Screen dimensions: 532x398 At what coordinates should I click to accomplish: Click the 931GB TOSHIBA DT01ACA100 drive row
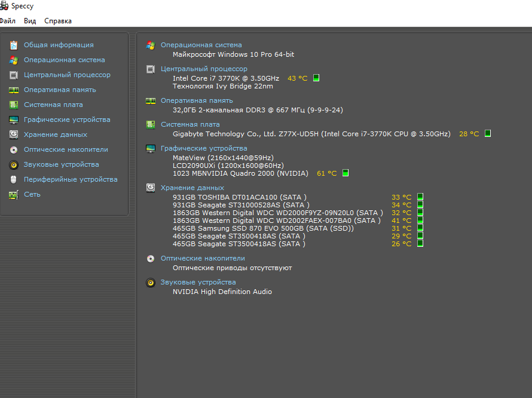click(x=240, y=197)
